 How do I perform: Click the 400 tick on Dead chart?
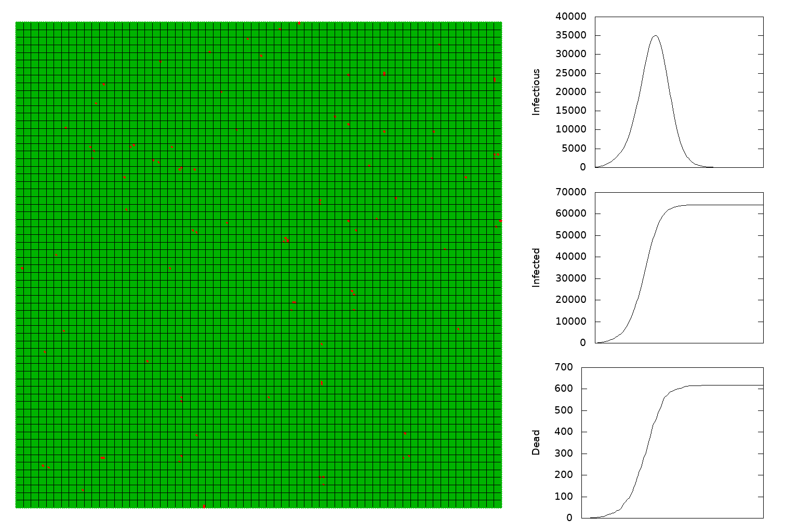tap(564, 432)
